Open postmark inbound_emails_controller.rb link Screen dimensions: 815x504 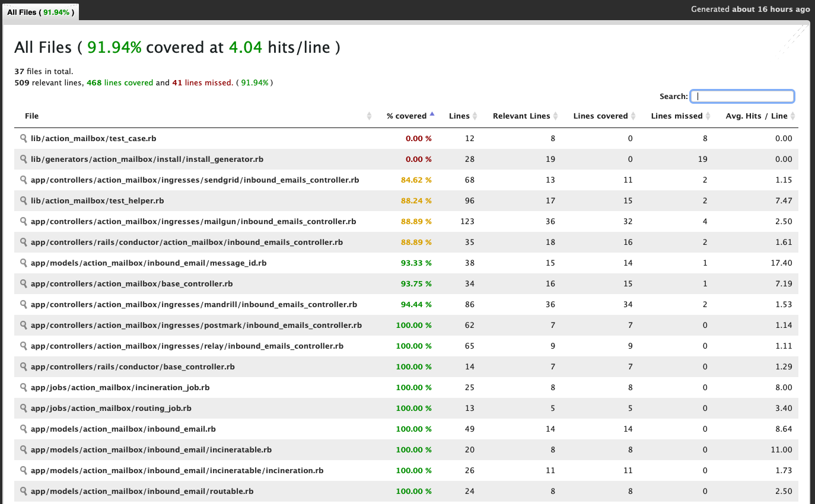coord(196,325)
